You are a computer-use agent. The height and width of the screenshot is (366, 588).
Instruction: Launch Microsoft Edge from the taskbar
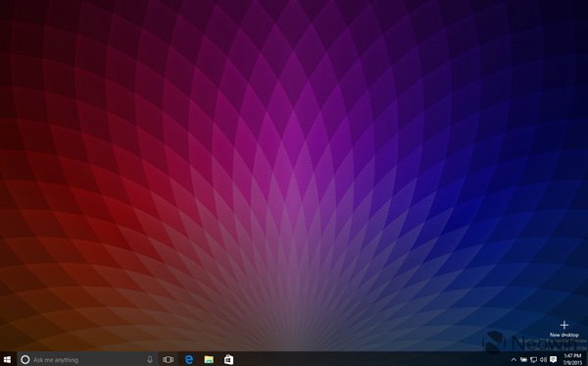[x=189, y=359]
